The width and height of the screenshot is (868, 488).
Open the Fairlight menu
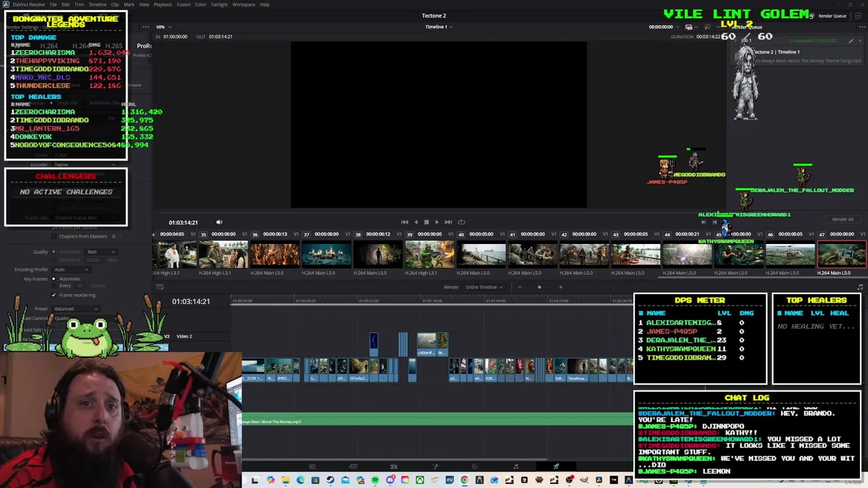pyautogui.click(x=219, y=4)
